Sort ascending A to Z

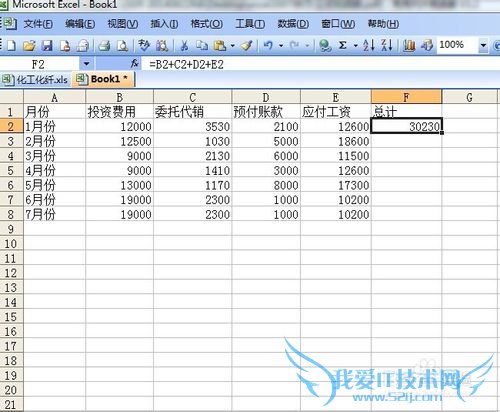369,45
